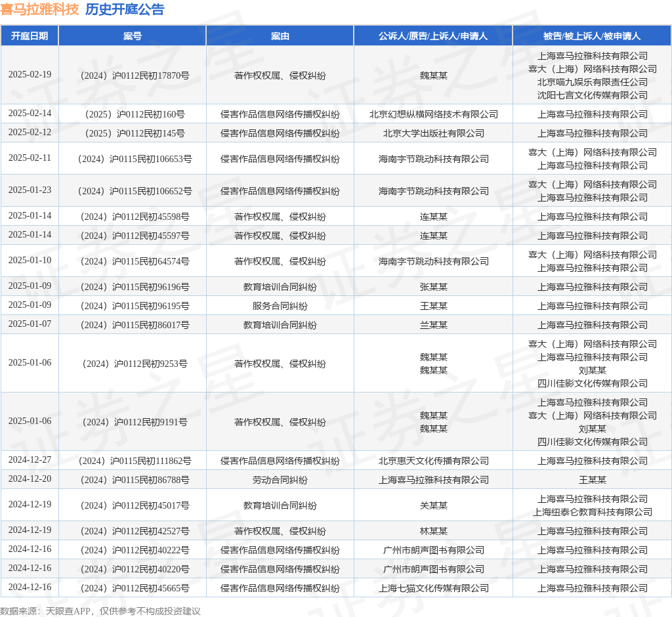
Task: Select case number (2024)沪0115民初96196号
Action: [135, 287]
